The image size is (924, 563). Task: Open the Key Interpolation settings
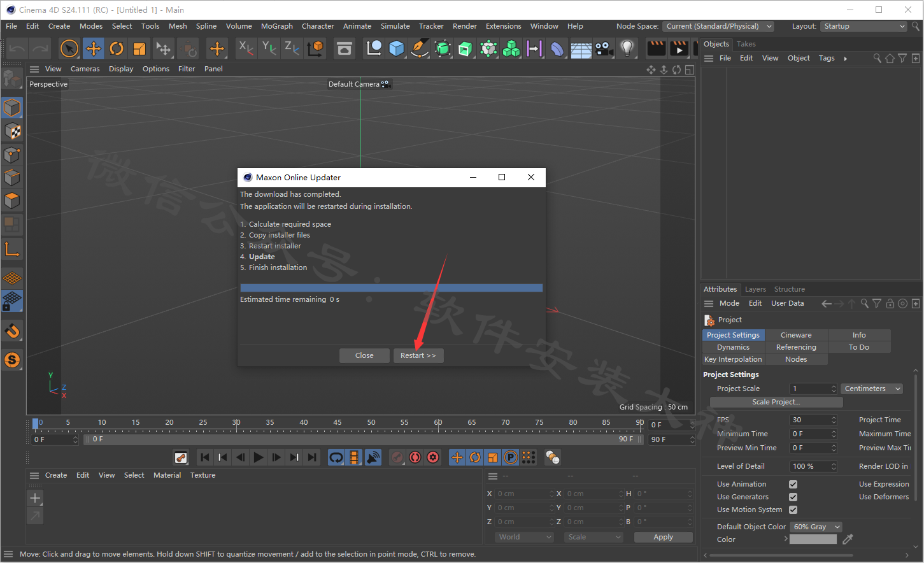733,359
